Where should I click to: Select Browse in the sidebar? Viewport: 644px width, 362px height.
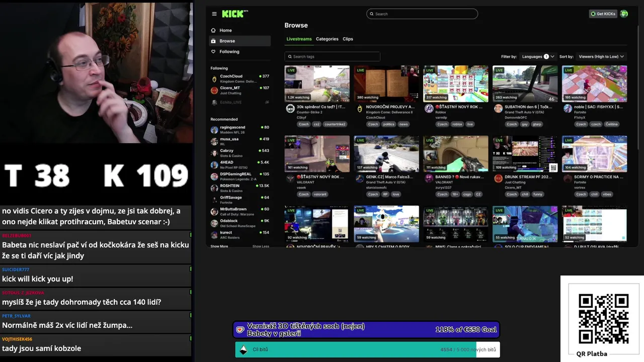(240, 41)
